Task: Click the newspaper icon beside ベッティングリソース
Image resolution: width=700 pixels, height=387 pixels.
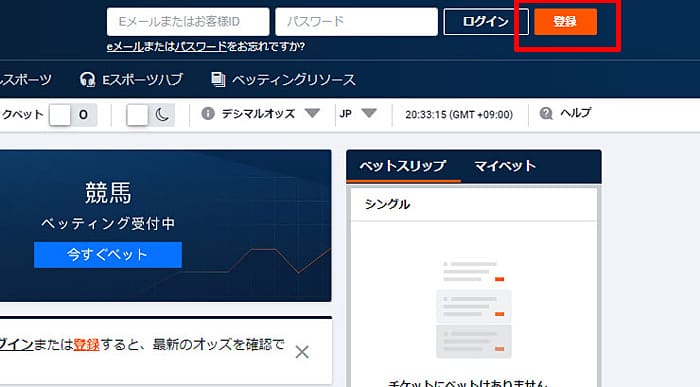Action: point(218,80)
